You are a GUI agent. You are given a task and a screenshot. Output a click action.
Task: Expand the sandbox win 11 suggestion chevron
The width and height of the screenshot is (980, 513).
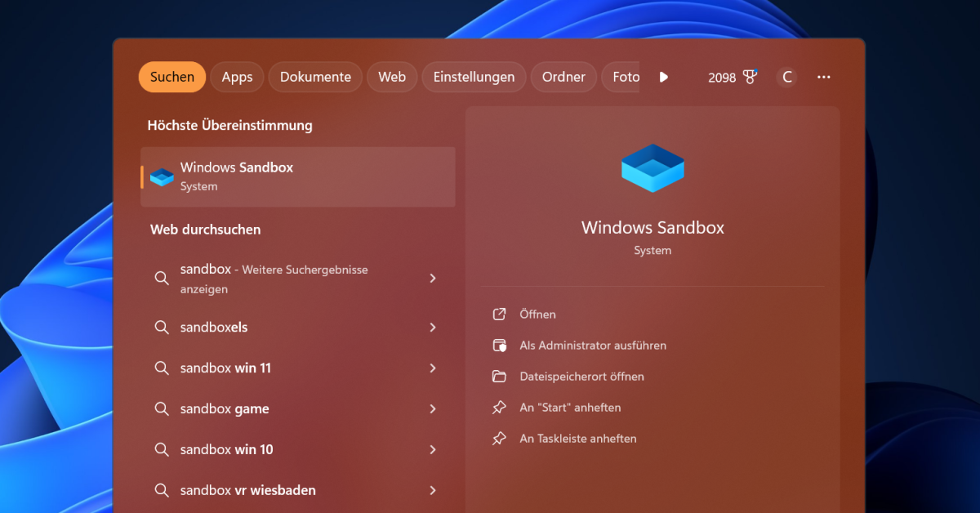(x=433, y=368)
